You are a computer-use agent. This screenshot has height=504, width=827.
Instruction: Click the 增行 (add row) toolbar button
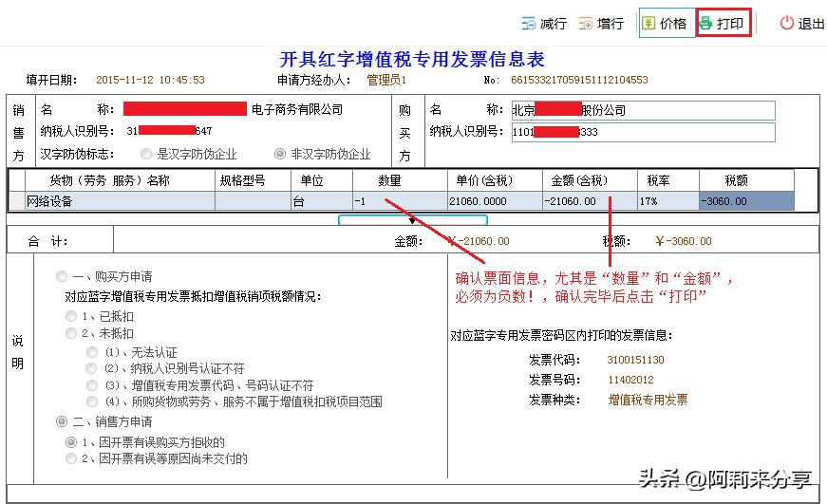click(x=602, y=23)
